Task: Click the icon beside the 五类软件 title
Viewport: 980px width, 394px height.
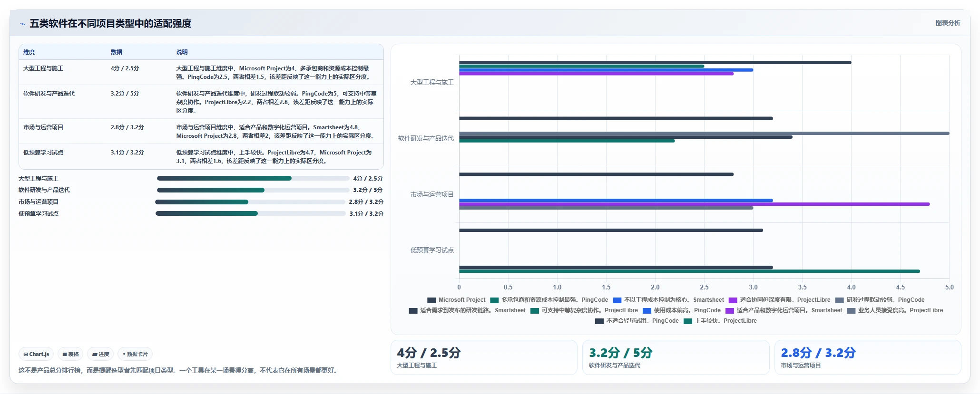Action: (x=22, y=24)
